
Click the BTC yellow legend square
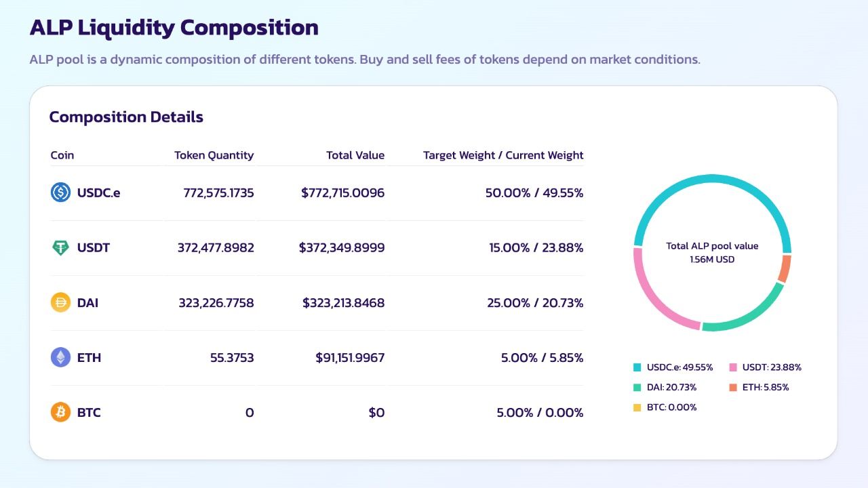pyautogui.click(x=637, y=407)
